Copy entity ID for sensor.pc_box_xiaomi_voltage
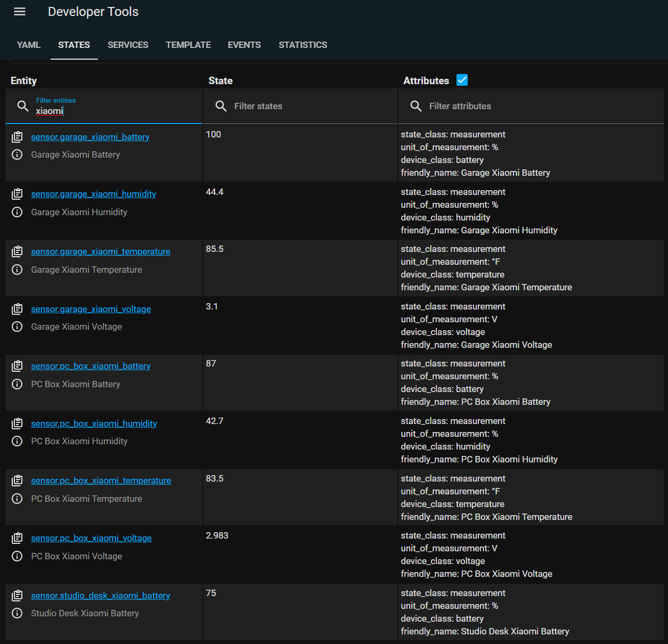Viewport: 668px width, 644px height. point(17,538)
